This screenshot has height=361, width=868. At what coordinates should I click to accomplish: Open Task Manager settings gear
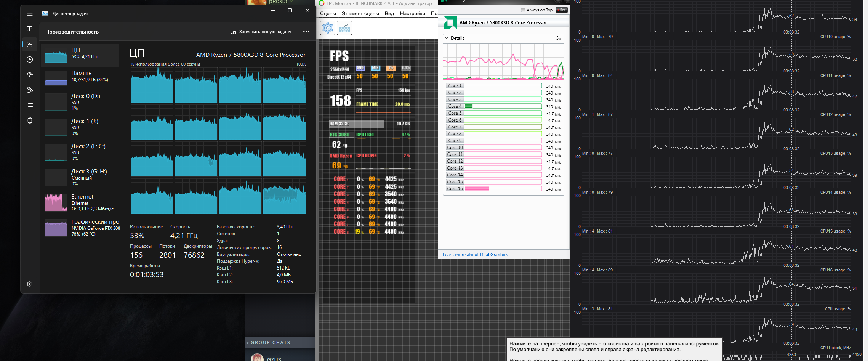tap(30, 284)
